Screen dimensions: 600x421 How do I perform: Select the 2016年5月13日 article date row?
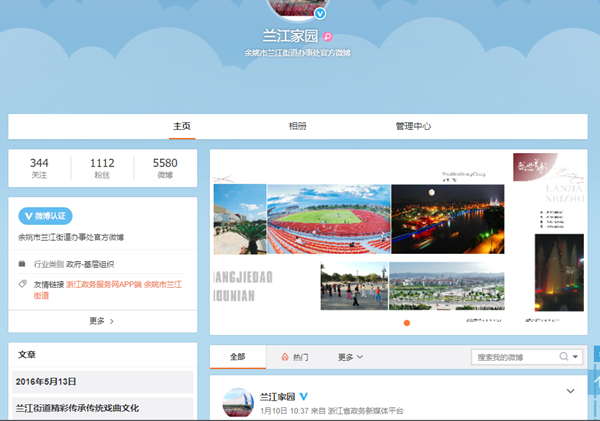point(103,382)
